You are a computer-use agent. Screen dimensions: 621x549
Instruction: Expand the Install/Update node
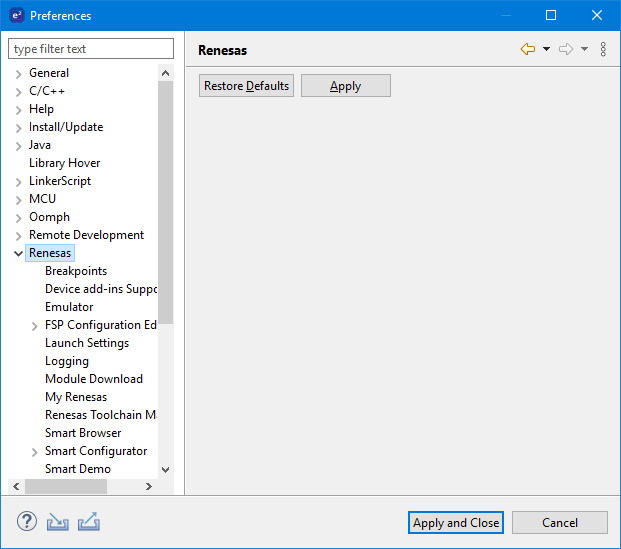(x=18, y=128)
